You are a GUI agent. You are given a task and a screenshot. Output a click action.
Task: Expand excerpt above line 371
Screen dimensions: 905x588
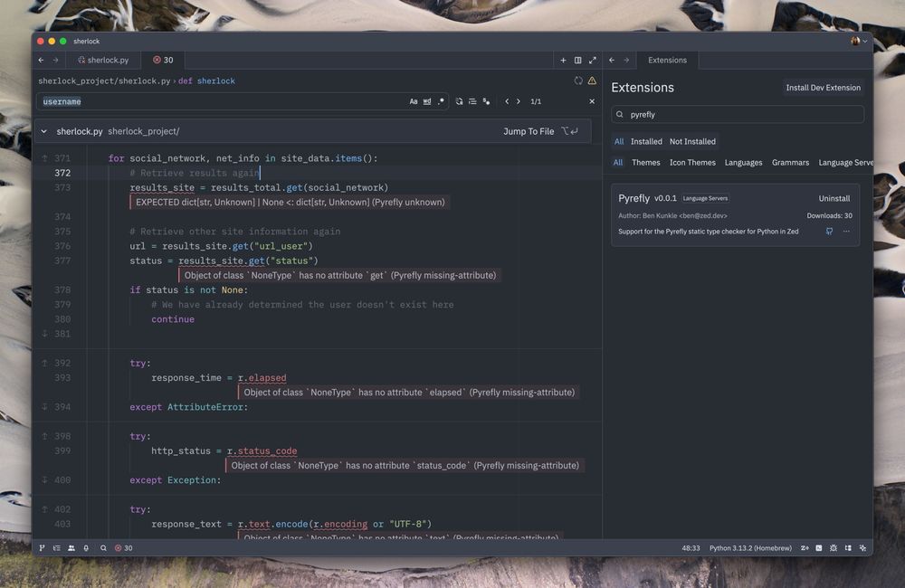[x=44, y=158]
